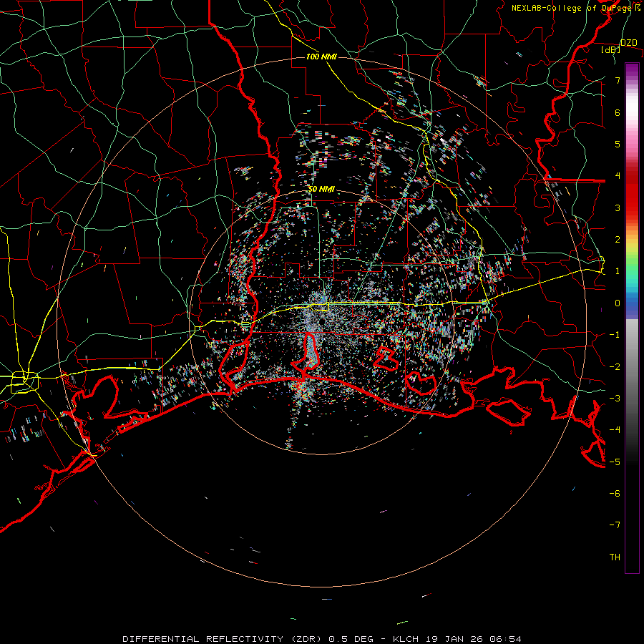The image size is (644, 644).
Task: Click the -6 value on color scale
Action: point(615,494)
